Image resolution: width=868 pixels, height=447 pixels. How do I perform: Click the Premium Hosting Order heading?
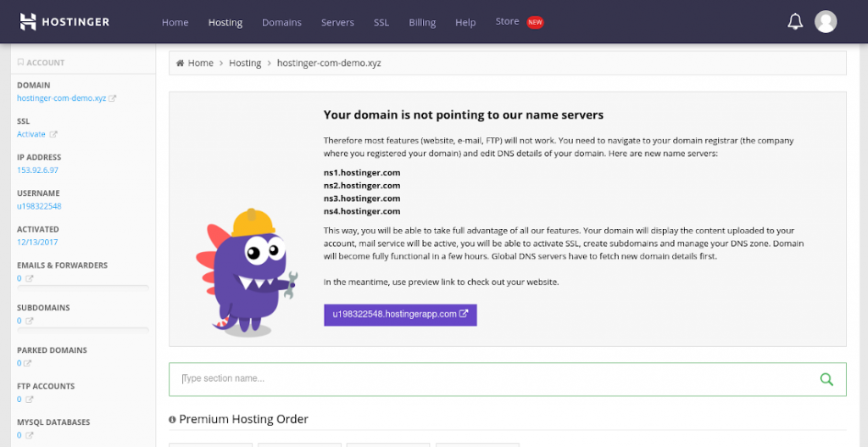(x=243, y=419)
